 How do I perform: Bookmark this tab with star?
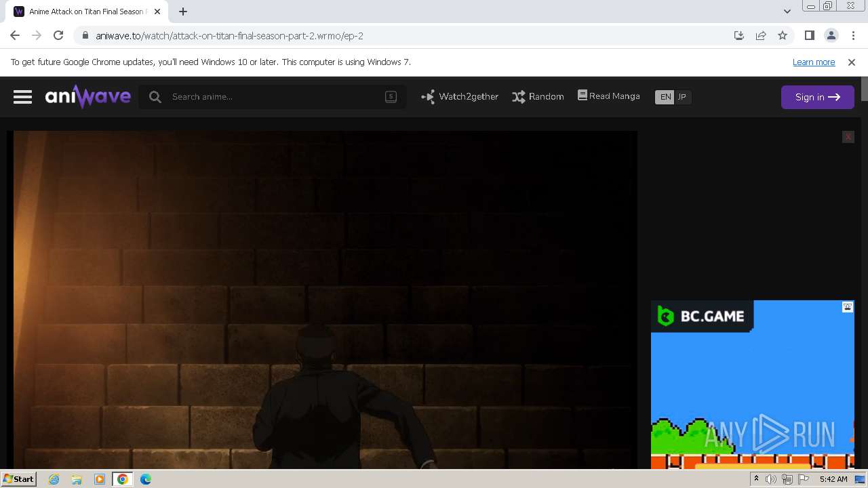coord(783,35)
